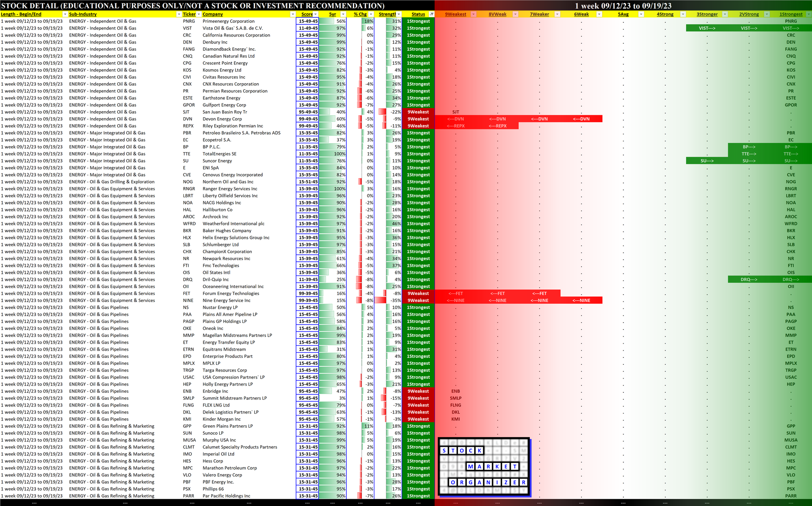
Task: Open the % Chg filter arrow
Action: (371, 14)
